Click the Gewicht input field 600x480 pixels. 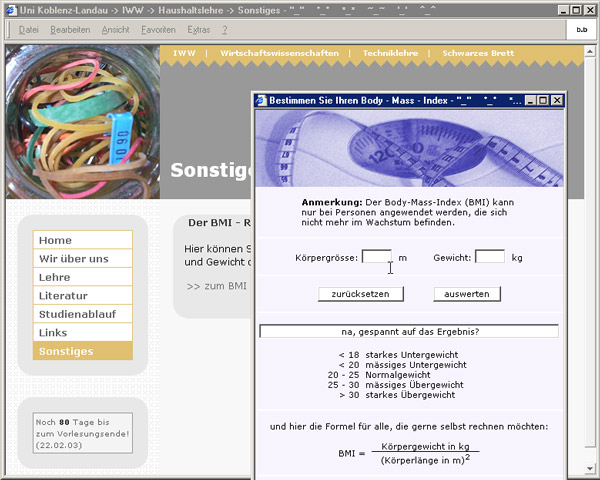(489, 257)
